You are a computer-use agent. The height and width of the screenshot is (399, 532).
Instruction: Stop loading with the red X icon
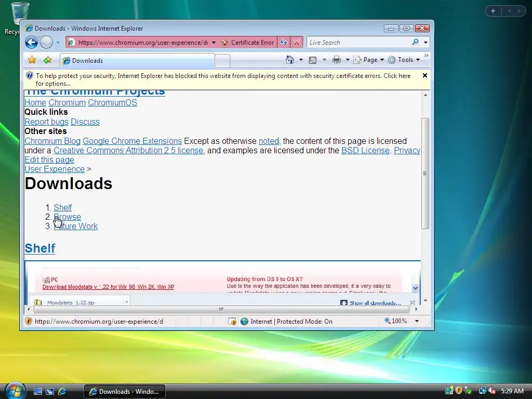coord(296,43)
